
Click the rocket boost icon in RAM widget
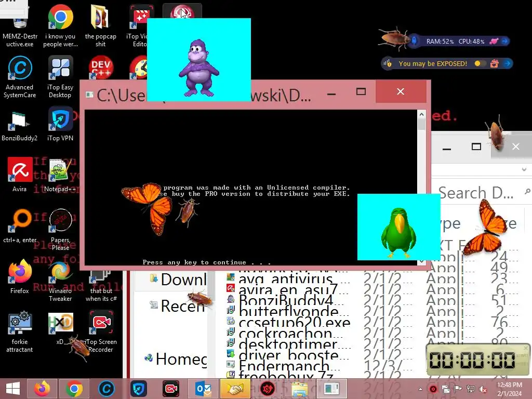click(x=414, y=41)
